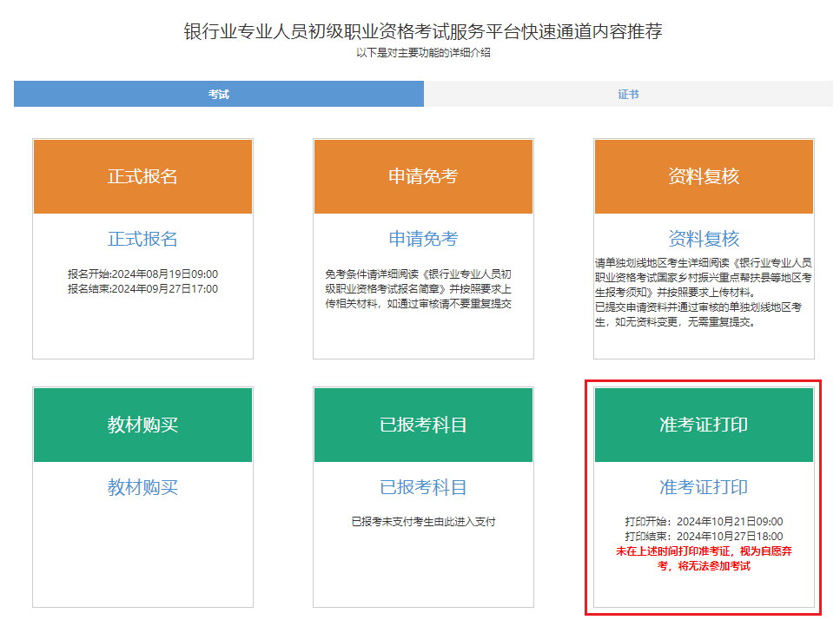Switch to the 考试 tab
Screen dimensions: 840x620
219,94
